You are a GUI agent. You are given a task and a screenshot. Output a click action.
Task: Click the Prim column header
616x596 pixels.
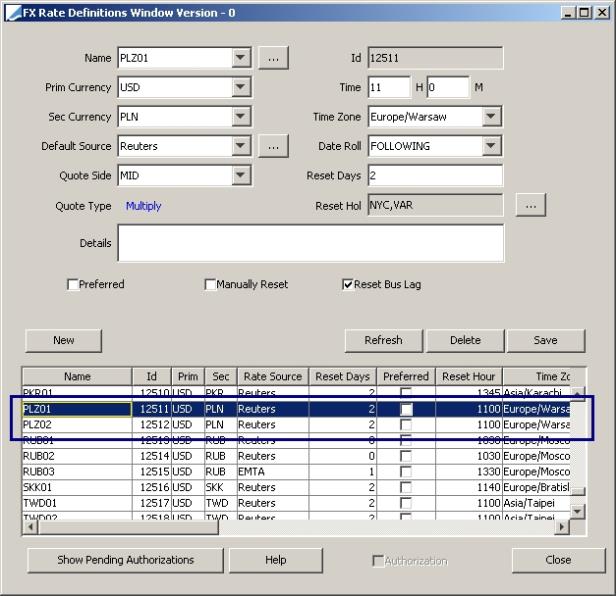click(x=188, y=376)
